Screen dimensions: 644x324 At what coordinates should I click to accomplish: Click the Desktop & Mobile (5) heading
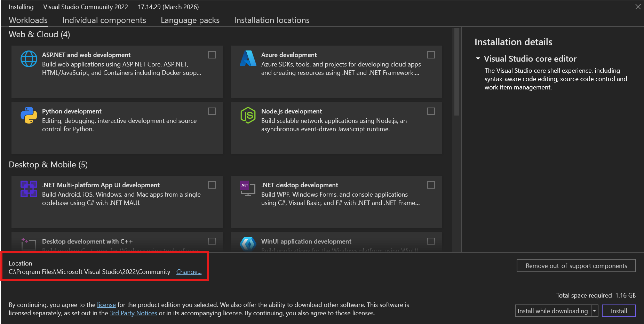click(x=48, y=165)
